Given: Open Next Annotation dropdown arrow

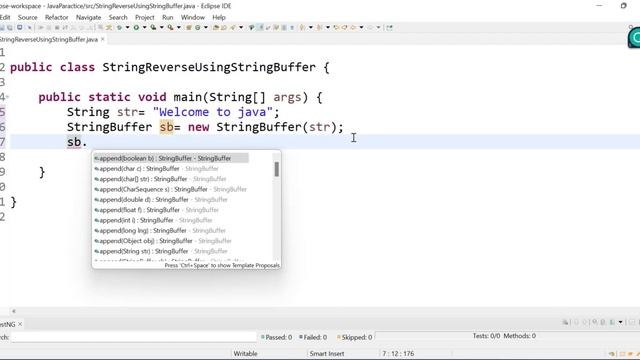Looking at the screenshot, I should coord(311,28).
